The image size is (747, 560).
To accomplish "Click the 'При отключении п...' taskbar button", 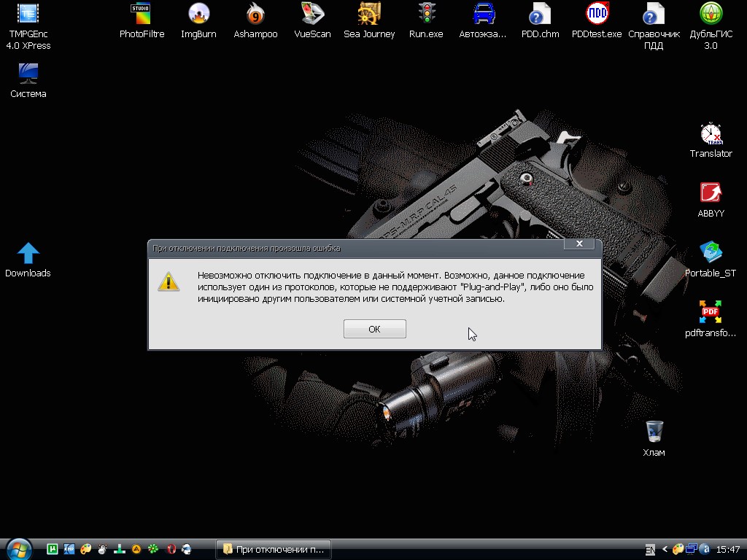I will 274,550.
